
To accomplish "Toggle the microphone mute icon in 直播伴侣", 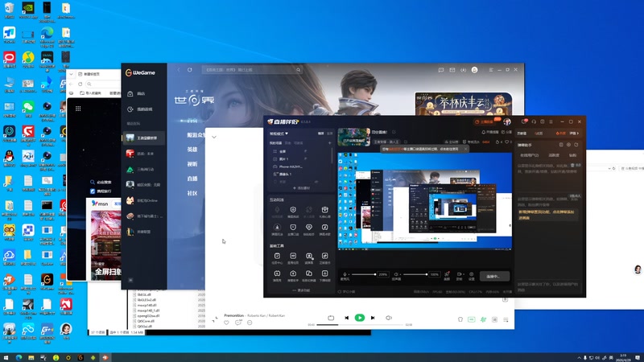I will pyautogui.click(x=345, y=274).
